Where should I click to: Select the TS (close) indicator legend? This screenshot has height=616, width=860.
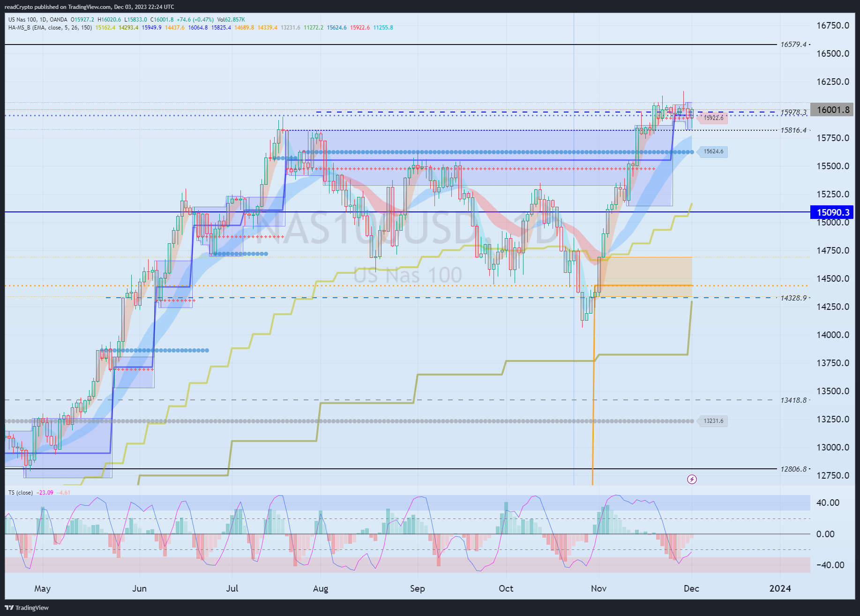(21, 493)
